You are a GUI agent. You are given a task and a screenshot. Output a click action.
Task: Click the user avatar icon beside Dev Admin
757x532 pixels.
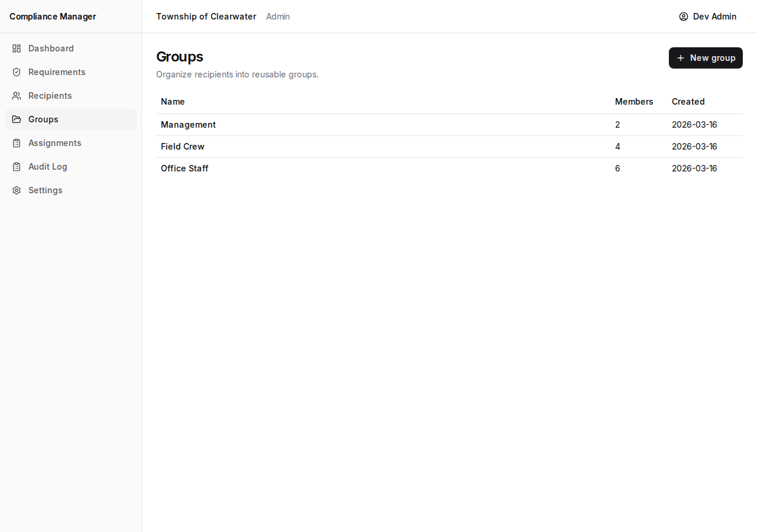(x=684, y=17)
